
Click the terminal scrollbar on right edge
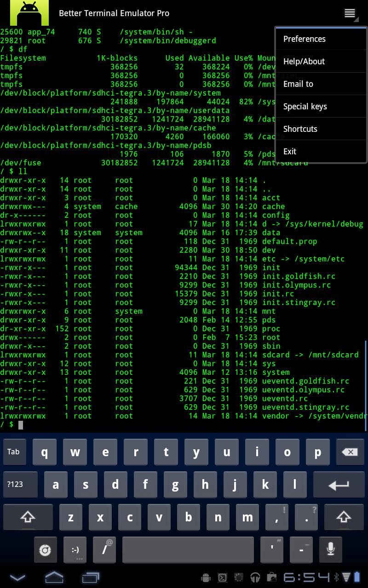(x=366, y=386)
